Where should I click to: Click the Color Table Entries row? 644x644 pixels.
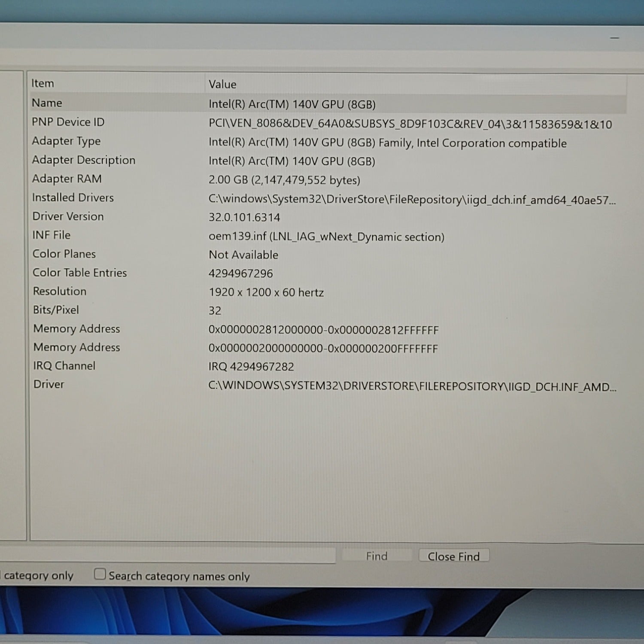pos(80,273)
